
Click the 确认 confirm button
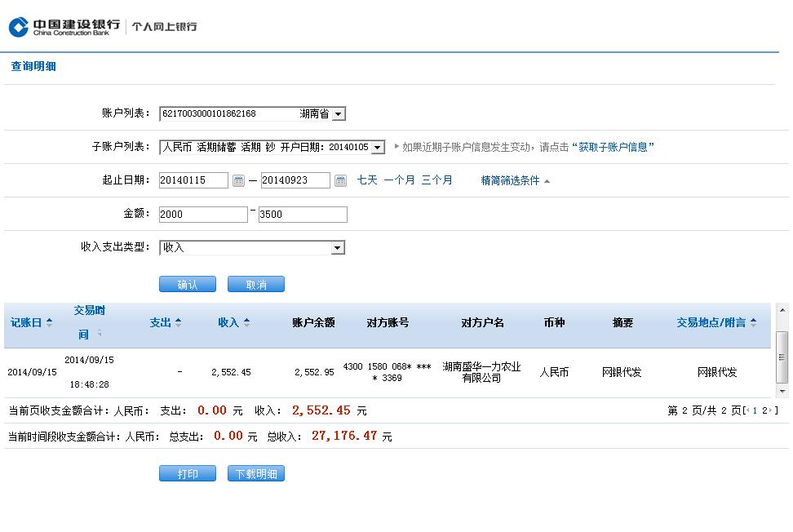pos(188,284)
